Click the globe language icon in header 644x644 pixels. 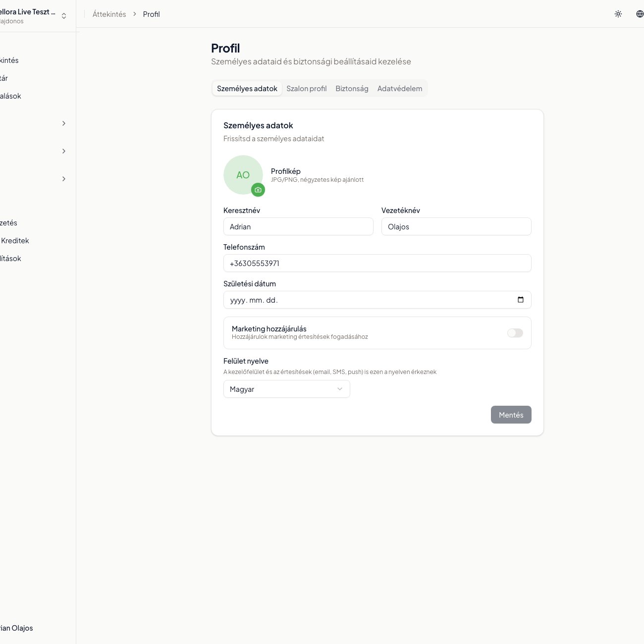(640, 14)
